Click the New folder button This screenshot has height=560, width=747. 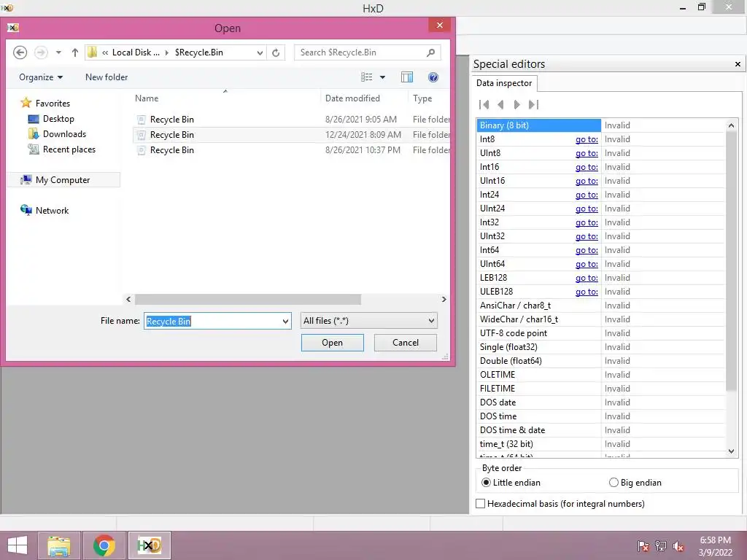(107, 77)
